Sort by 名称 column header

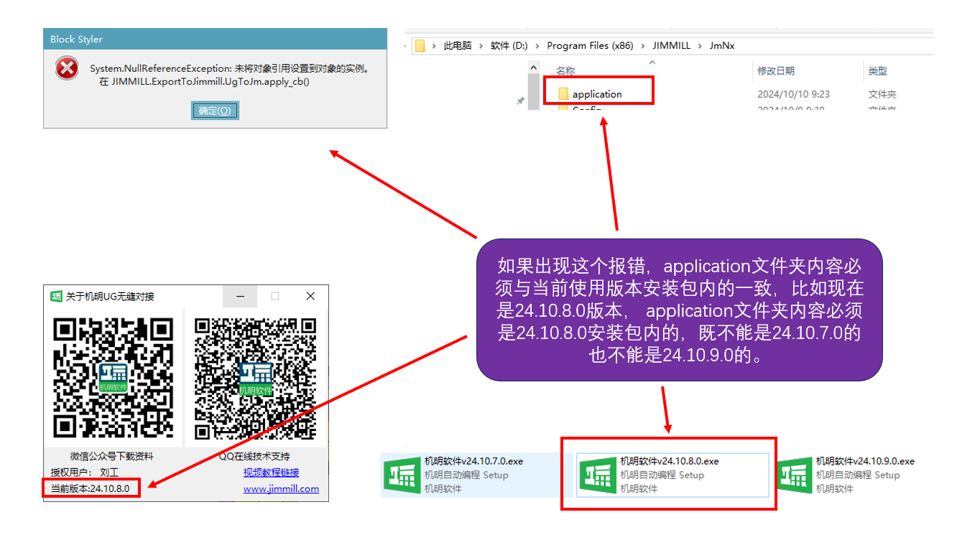pyautogui.click(x=565, y=71)
